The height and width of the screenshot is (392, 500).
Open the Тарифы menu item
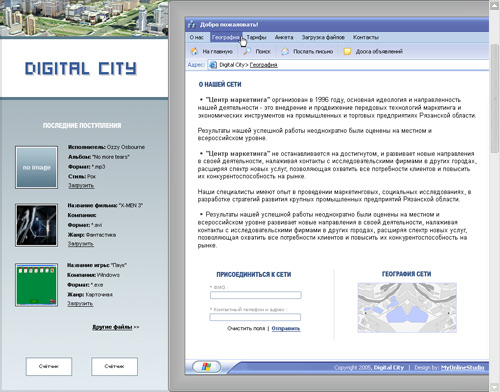[256, 37]
